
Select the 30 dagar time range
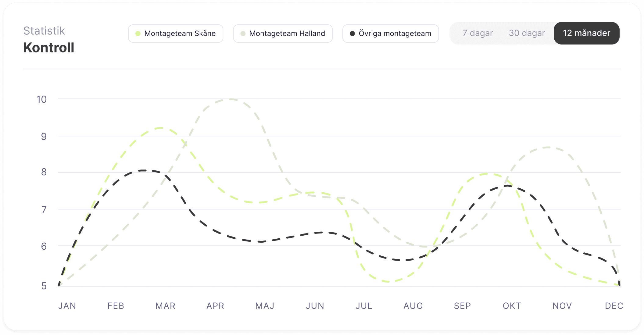coord(527,33)
